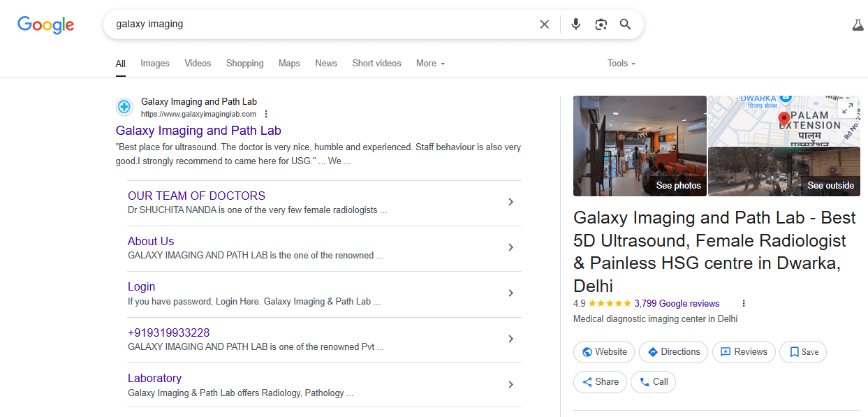Screen dimensions: 868x417
Task: Click the chevron on About Us row
Action: pos(510,247)
